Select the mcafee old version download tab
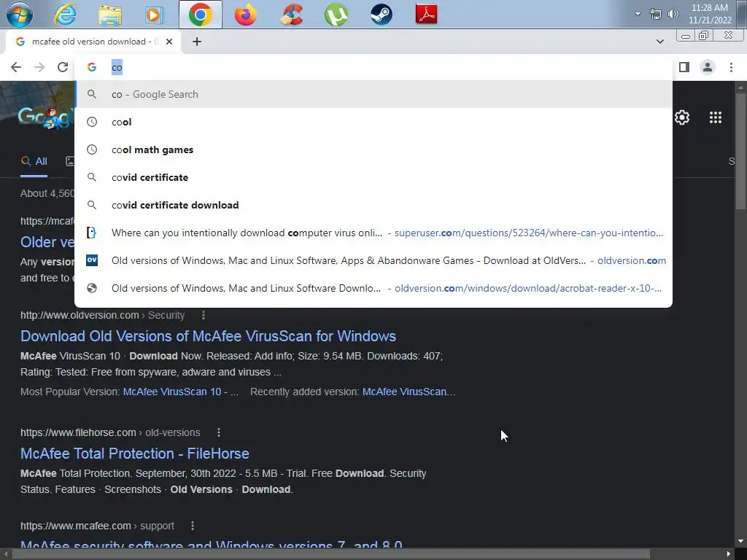The image size is (747, 560). (93, 42)
